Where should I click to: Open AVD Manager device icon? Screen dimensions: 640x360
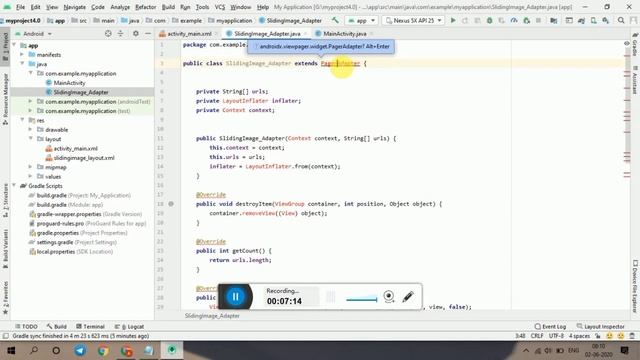593,20
